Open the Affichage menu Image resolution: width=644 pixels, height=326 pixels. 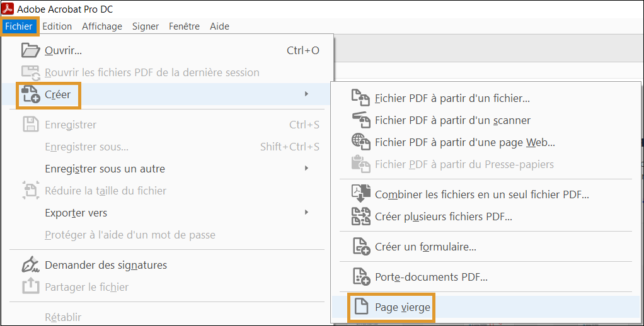[x=102, y=26]
